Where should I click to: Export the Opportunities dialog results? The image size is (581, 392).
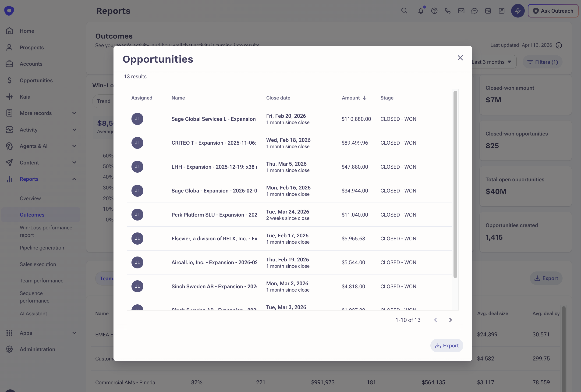pos(446,346)
